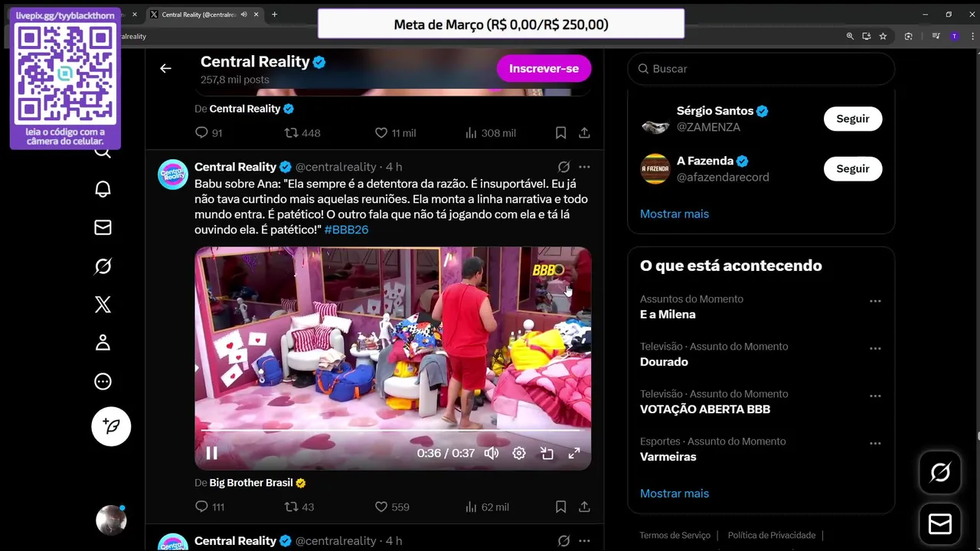
Task: View analytics of post with 62 mil views
Action: coord(487,507)
